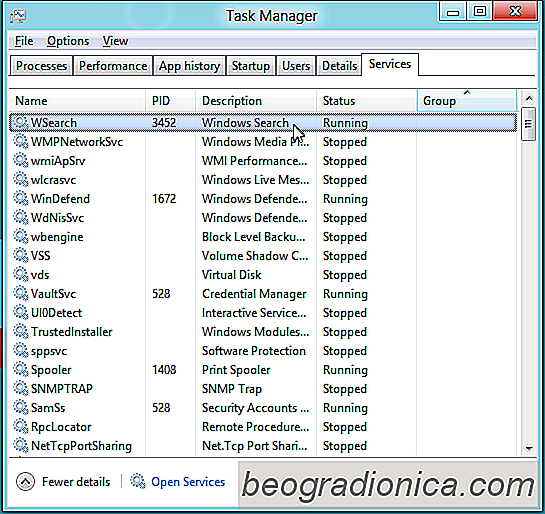Click the Spooler service icon
Image resolution: width=545 pixels, height=514 pixels.
[21, 370]
